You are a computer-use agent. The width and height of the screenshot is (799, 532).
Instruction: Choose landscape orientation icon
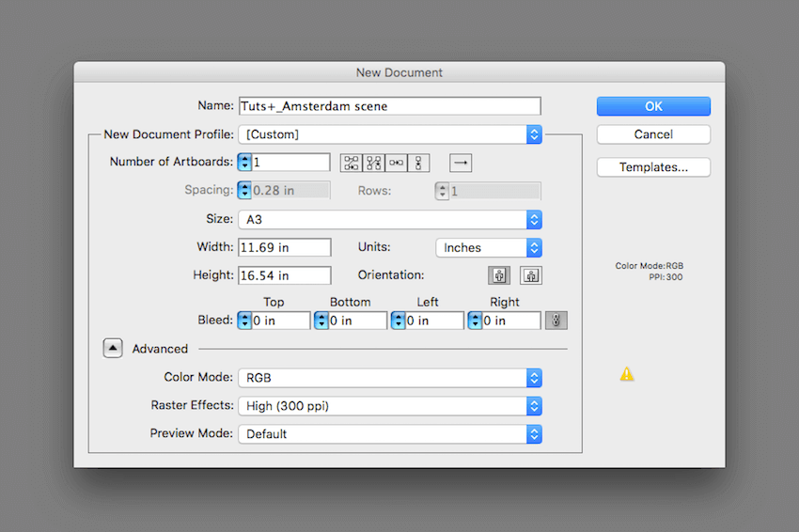click(x=531, y=275)
